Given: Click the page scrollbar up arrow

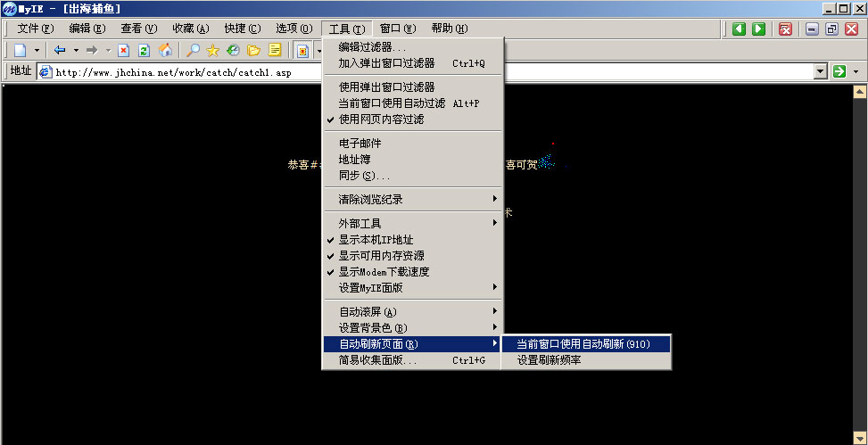Looking at the screenshot, I should click(860, 92).
